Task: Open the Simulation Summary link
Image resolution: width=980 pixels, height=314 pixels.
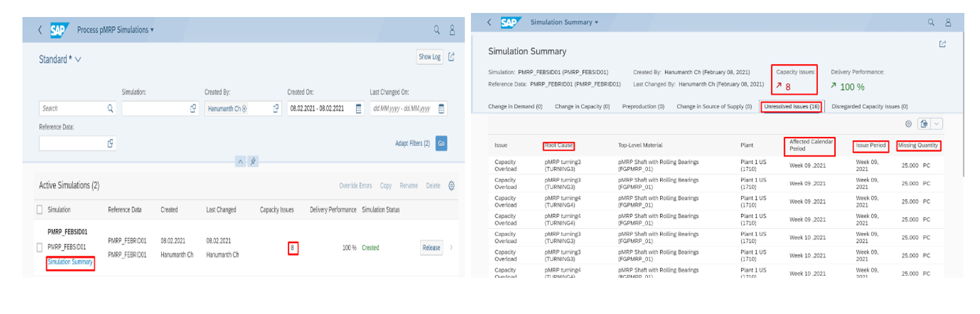Action: (x=70, y=263)
